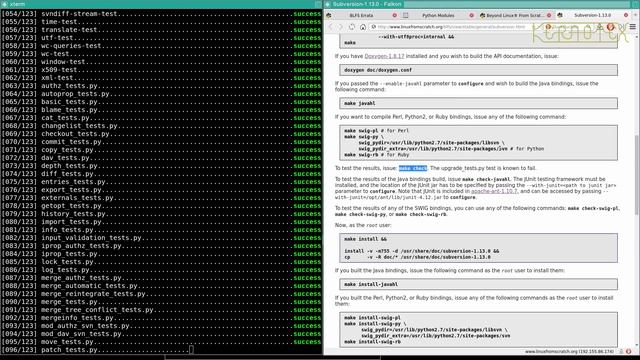
Task: Click the 'make install &&' command line
Action: point(365,239)
